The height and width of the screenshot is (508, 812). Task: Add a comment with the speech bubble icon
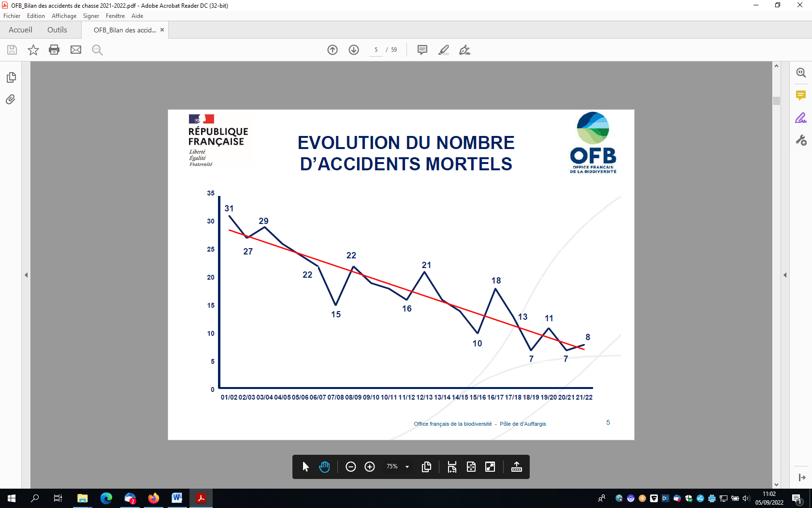(x=422, y=50)
